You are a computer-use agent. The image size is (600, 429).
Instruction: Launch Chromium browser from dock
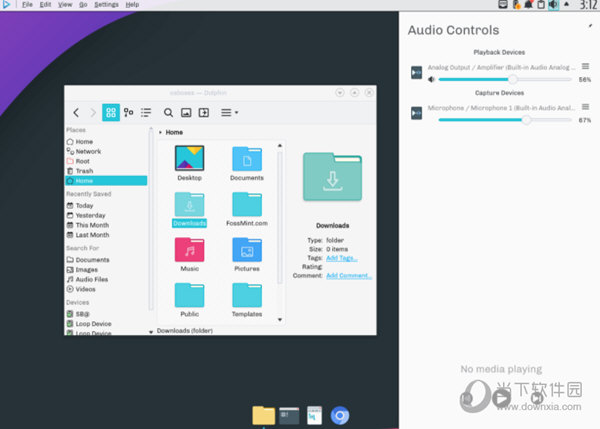(x=340, y=416)
